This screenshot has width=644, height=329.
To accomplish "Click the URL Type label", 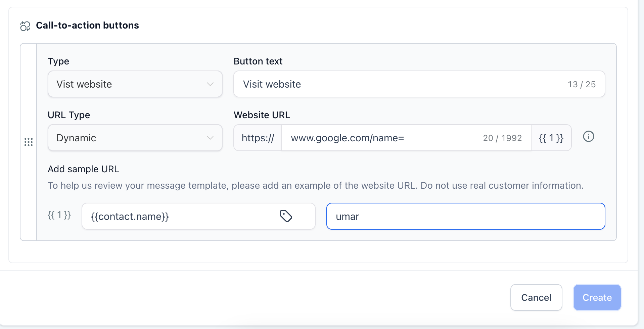I will [x=69, y=115].
